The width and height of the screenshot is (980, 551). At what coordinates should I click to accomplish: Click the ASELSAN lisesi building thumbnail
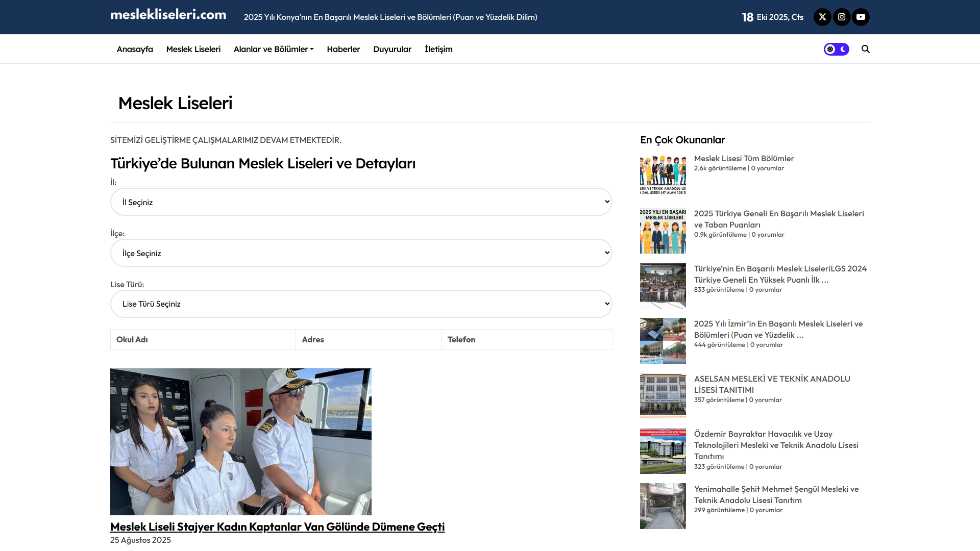pos(663,395)
